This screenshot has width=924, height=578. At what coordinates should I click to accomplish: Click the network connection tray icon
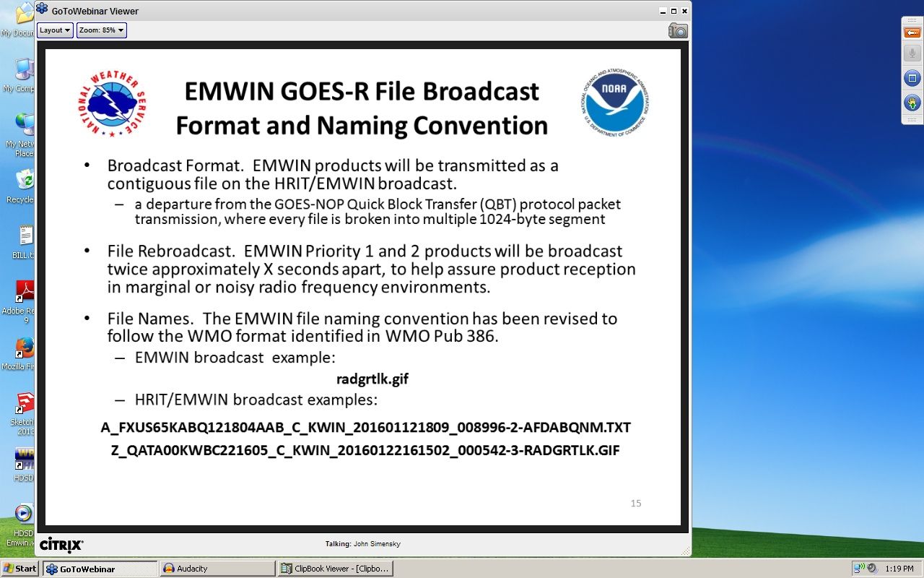point(858,569)
